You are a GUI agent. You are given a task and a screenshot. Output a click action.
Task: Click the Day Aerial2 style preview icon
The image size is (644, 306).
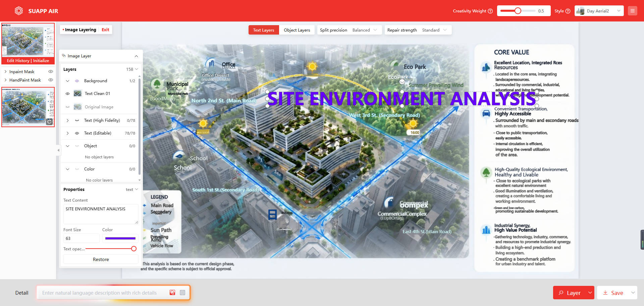580,11
